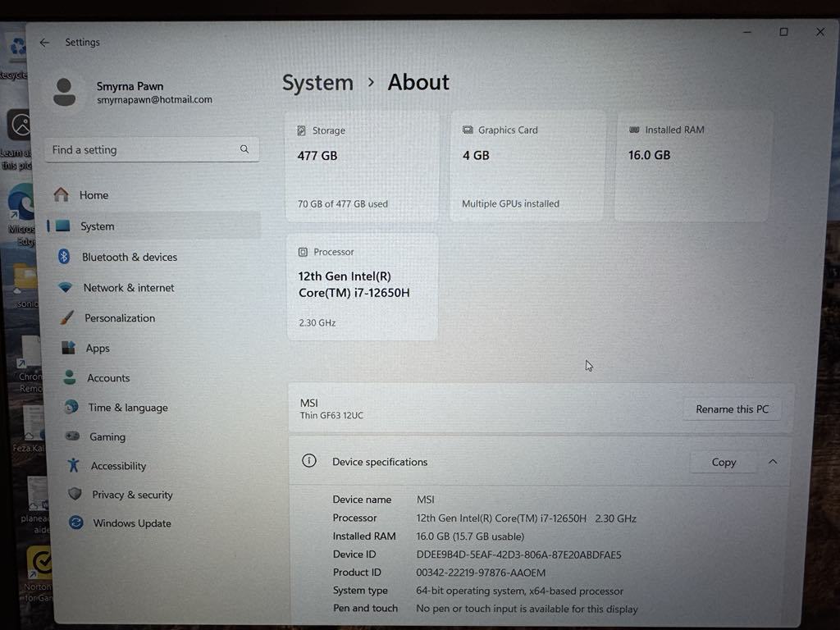Open Home in the sidebar
Image resolution: width=840 pixels, height=630 pixels.
[x=94, y=195]
